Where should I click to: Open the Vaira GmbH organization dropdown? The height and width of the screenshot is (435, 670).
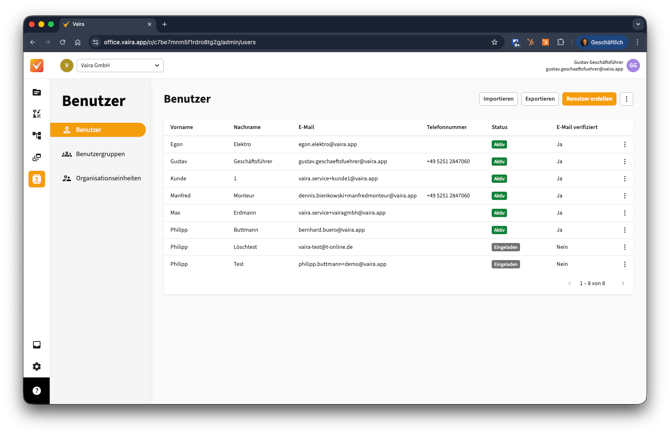119,66
